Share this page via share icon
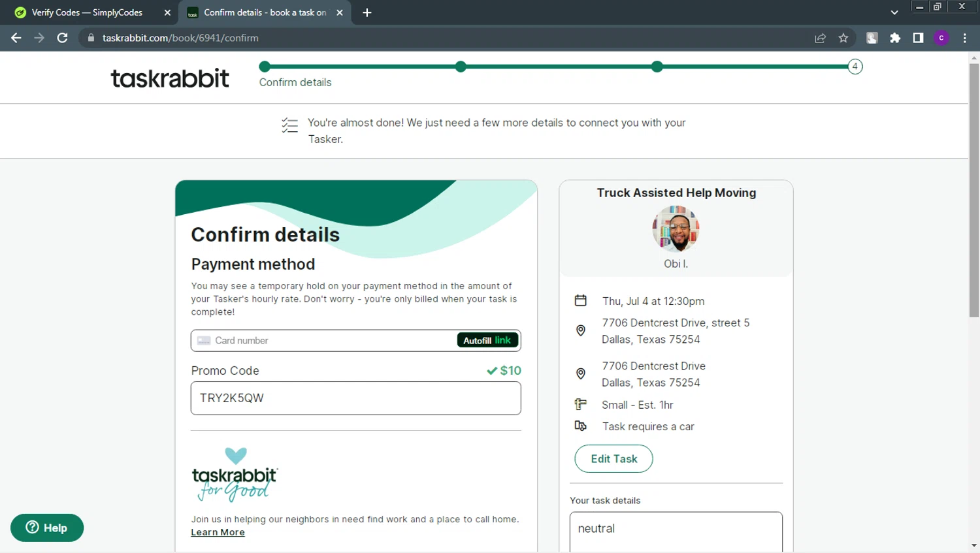 click(821, 38)
